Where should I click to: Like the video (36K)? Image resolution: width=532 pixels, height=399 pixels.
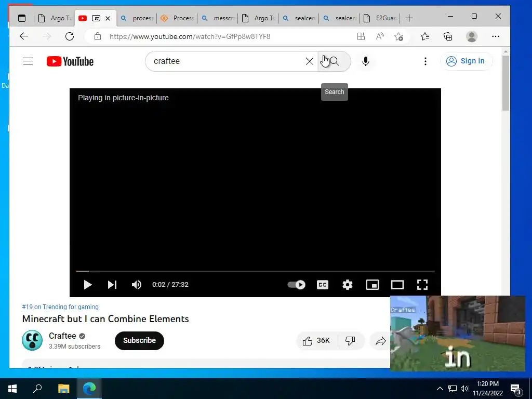click(316, 340)
